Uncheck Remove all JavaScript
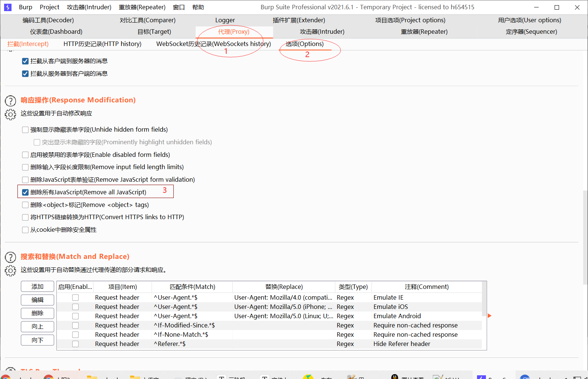The height and width of the screenshot is (379, 588). [x=25, y=192]
